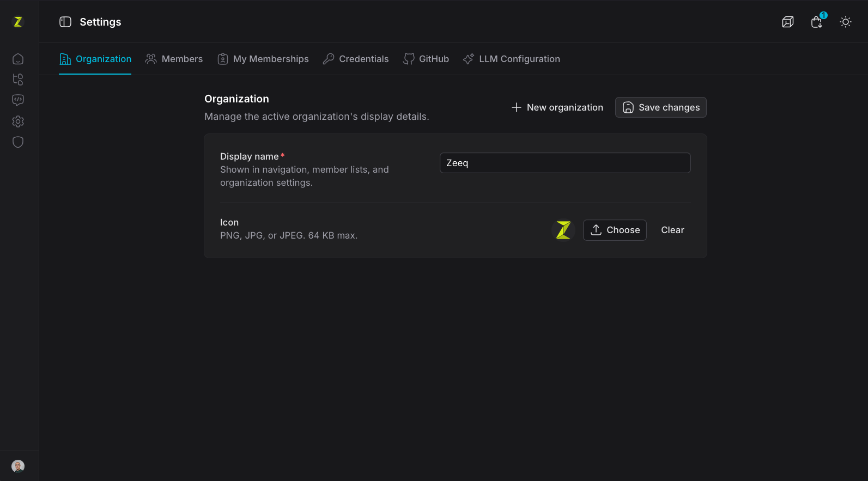Open the settings gear in the sidebar
The height and width of the screenshot is (481, 868).
(18, 121)
